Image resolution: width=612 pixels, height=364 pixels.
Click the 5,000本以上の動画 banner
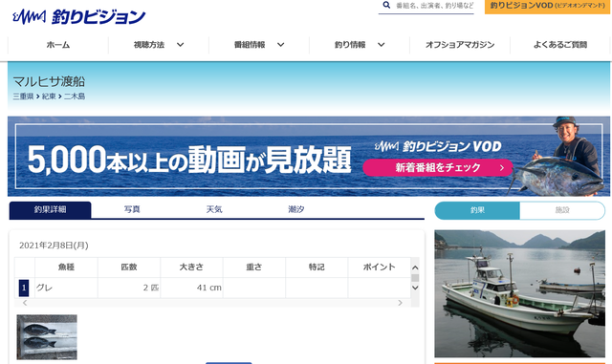click(309, 156)
